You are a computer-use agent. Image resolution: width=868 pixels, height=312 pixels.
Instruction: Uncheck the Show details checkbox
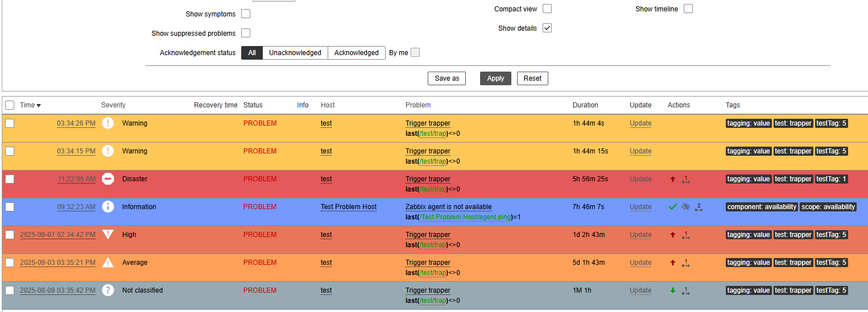pos(547,28)
